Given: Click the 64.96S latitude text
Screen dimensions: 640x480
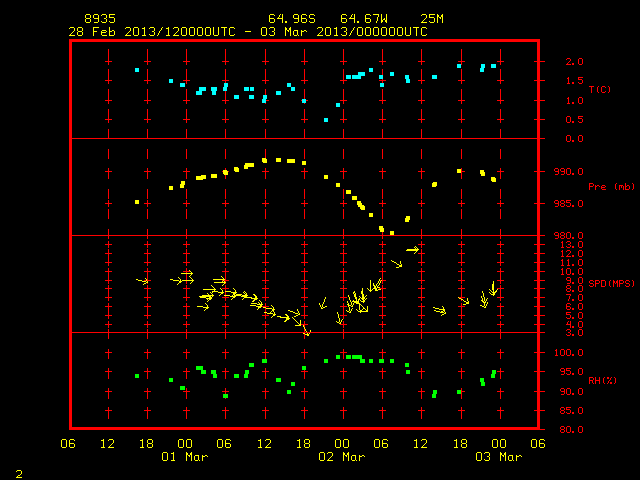Looking at the screenshot, I should pos(292,19).
